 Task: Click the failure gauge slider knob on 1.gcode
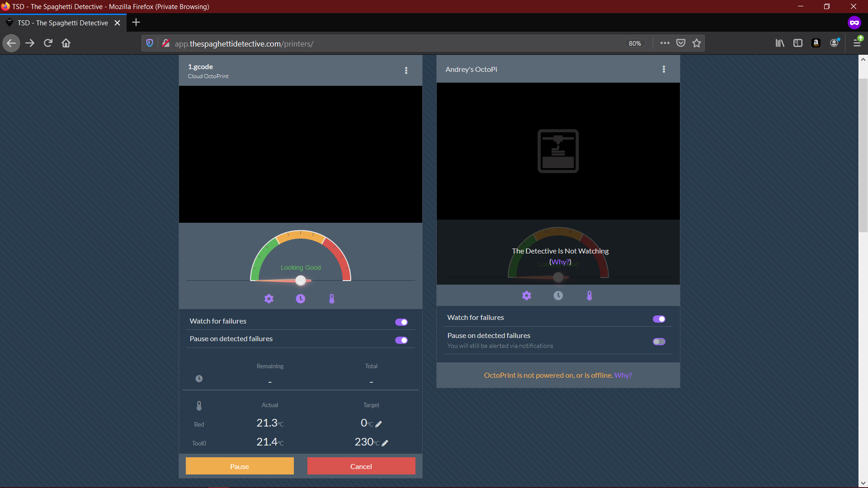pyautogui.click(x=301, y=281)
